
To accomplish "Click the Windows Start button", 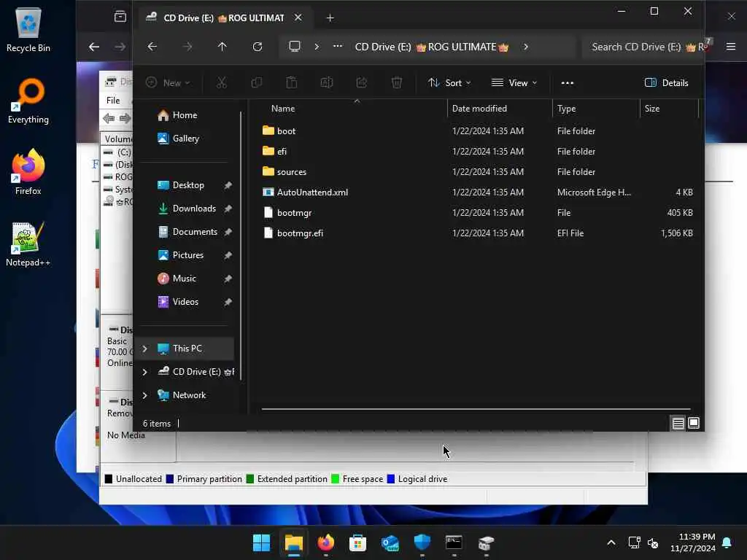I will (262, 542).
